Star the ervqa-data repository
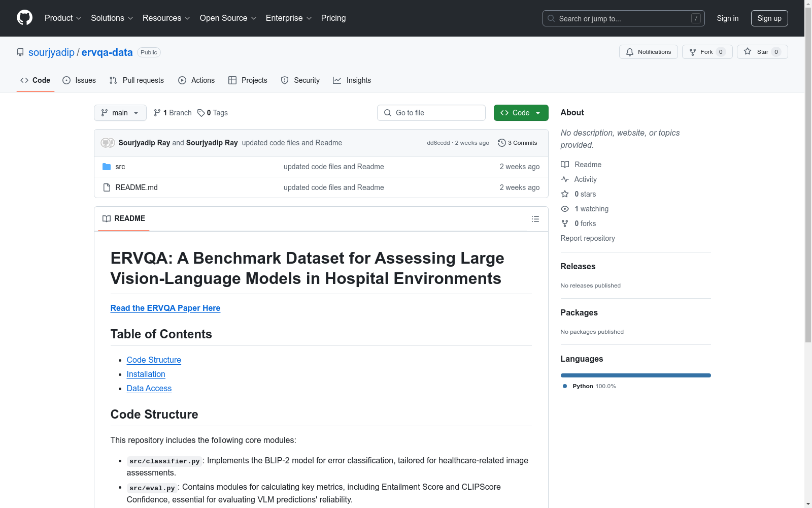 tap(762, 52)
